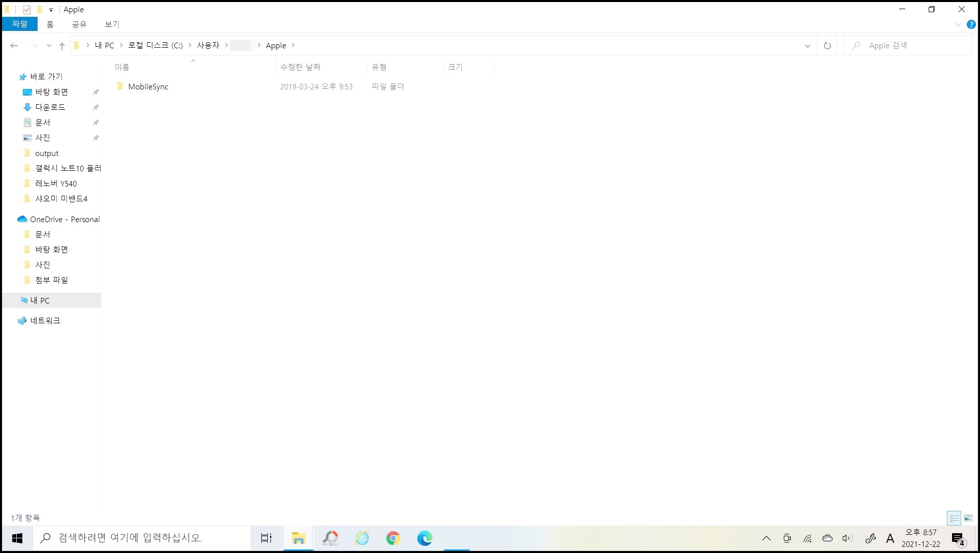Viewport: 980px width, 553px height.
Task: Open Customize Quick Access Toolbar dropdown
Action: tap(51, 10)
